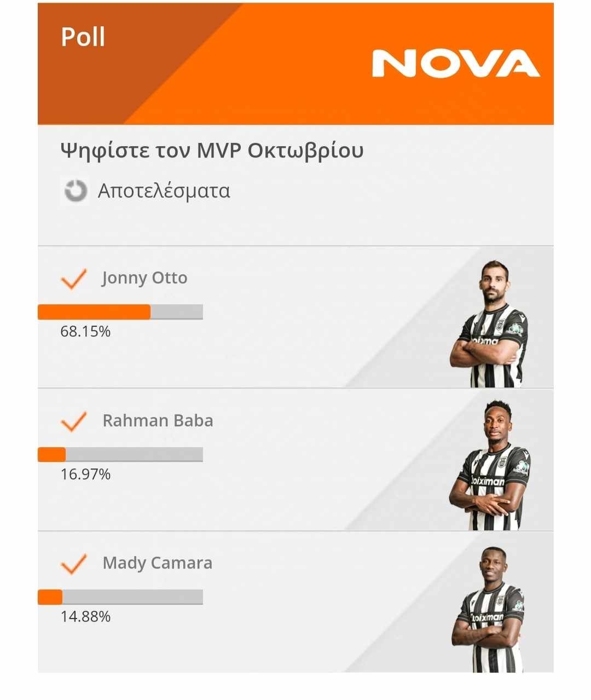Click the NOVA logo
The height and width of the screenshot is (700, 591).
click(x=455, y=63)
